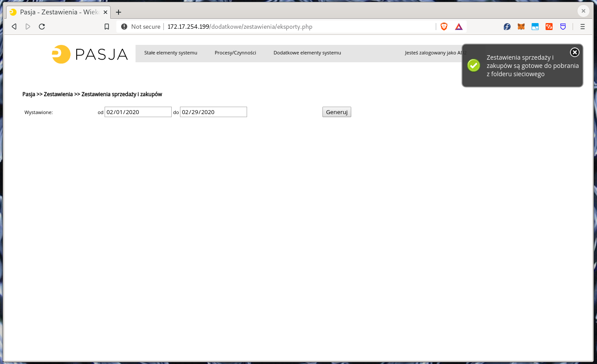The width and height of the screenshot is (597, 364).
Task: Click the Generuj button
Action: click(x=337, y=112)
